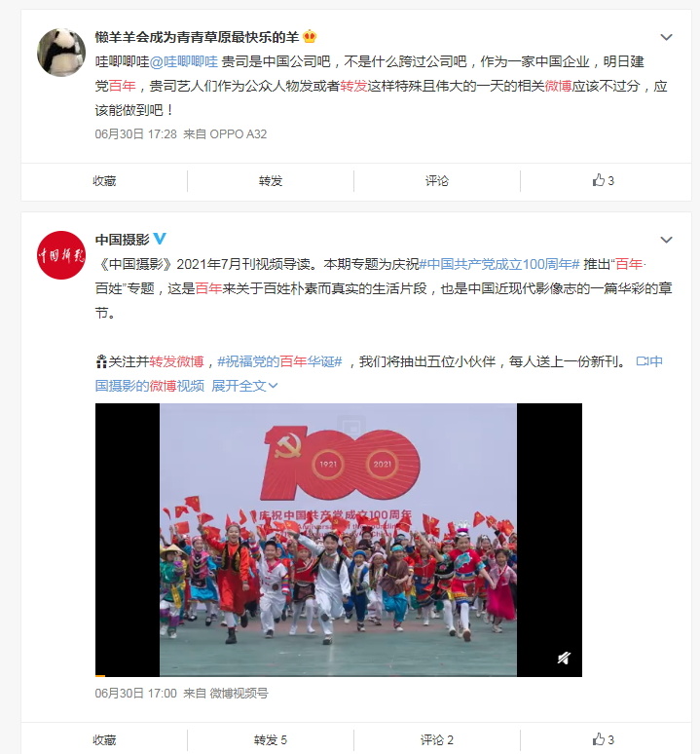Image resolution: width=700 pixels, height=754 pixels.
Task: Open the @哇唧唧哇 mention link
Action: tap(184, 61)
